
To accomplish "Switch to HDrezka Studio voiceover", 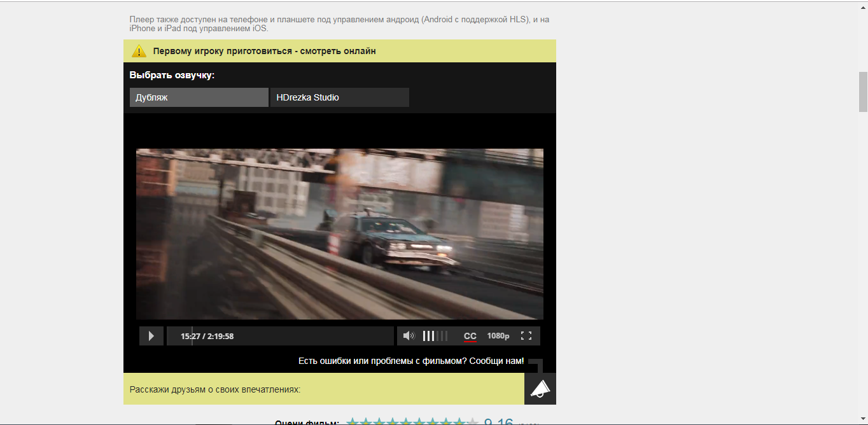I will [x=340, y=97].
